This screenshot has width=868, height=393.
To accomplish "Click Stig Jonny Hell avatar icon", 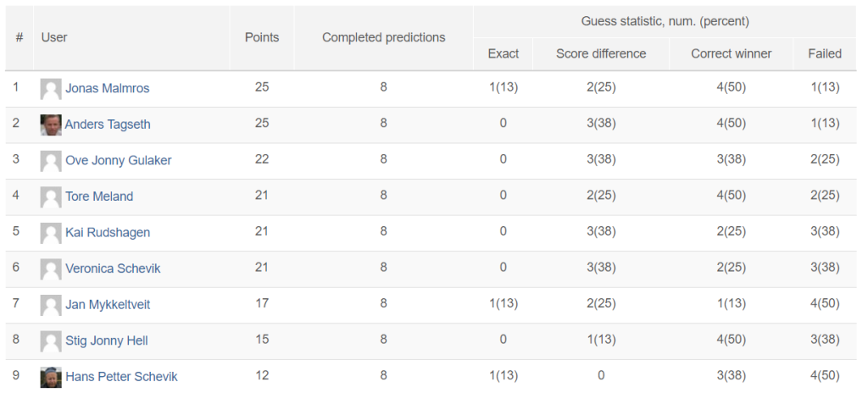I will point(51,341).
